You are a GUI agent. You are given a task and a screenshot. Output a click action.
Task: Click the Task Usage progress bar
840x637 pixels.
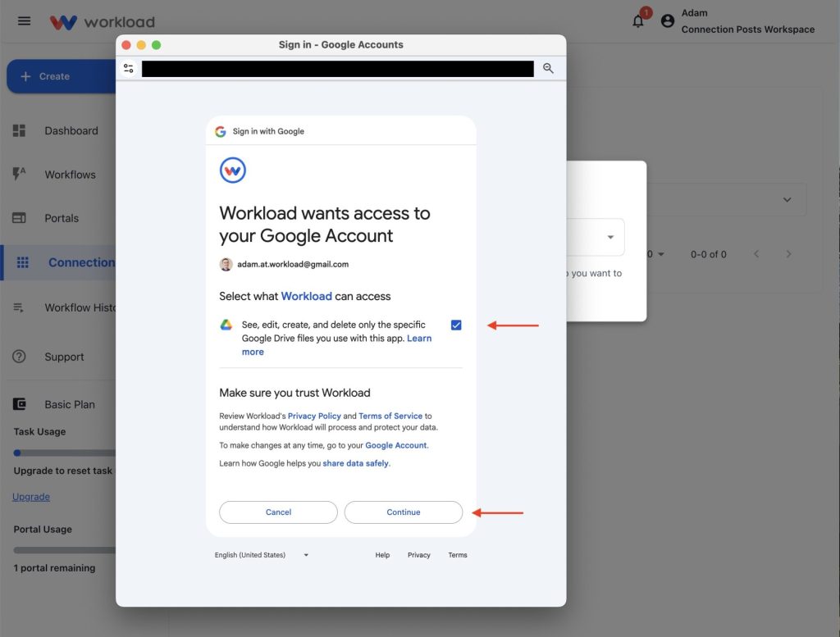(64, 453)
